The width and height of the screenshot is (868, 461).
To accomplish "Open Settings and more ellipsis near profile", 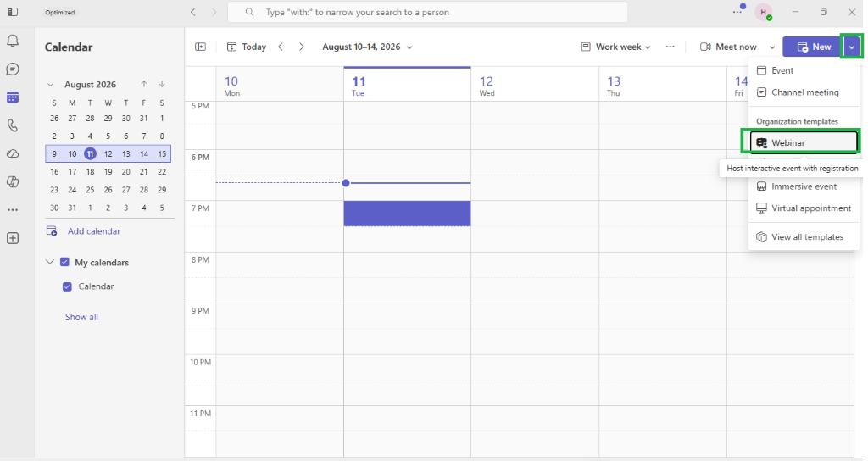I will (x=737, y=12).
